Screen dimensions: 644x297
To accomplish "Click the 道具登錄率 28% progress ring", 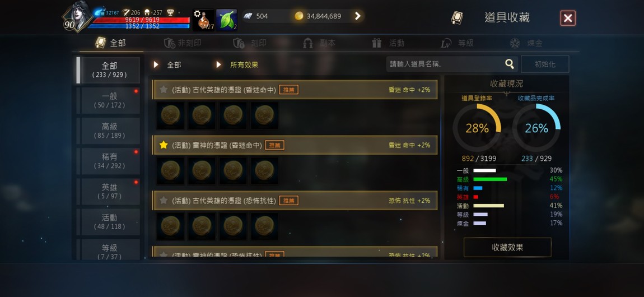I will point(477,128).
